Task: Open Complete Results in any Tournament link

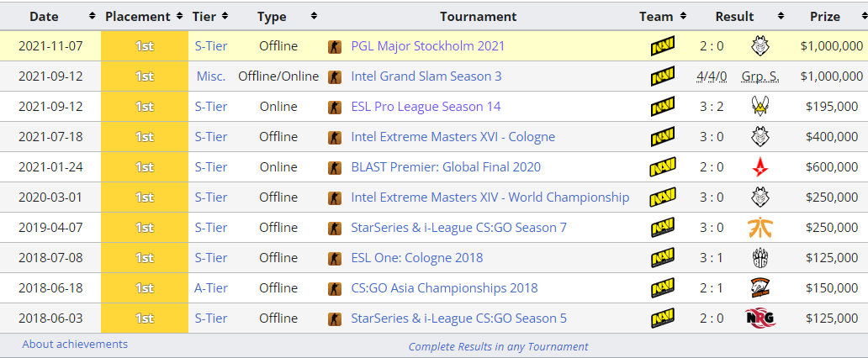Action: pyautogui.click(x=498, y=346)
